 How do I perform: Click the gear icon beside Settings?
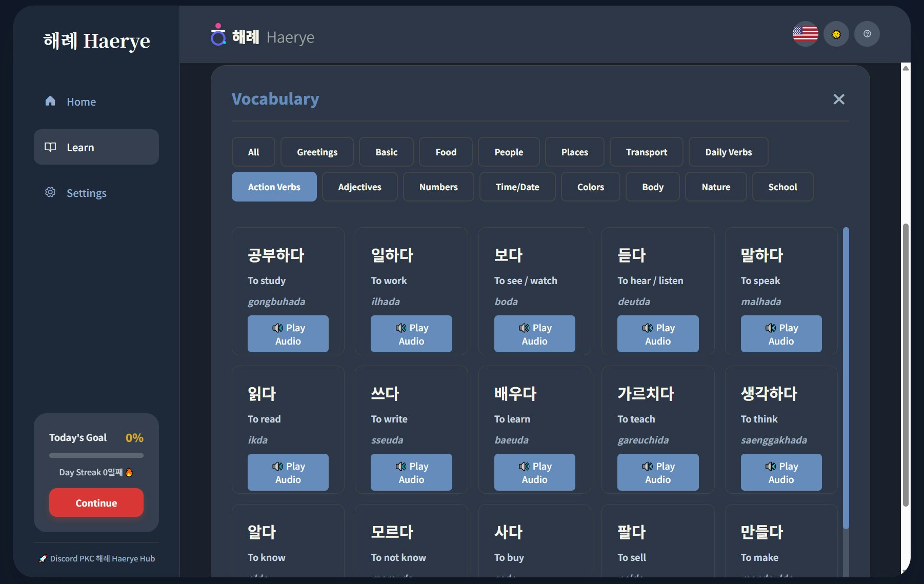click(x=50, y=192)
